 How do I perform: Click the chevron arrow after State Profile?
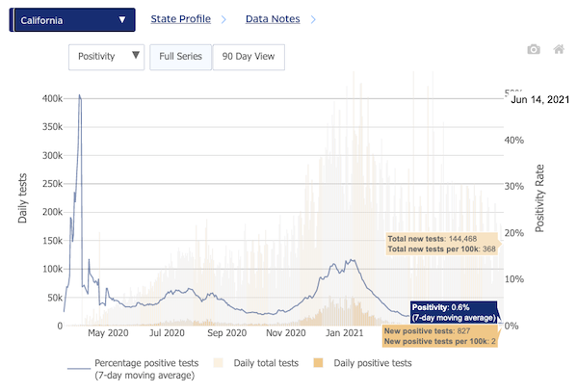tap(223, 19)
